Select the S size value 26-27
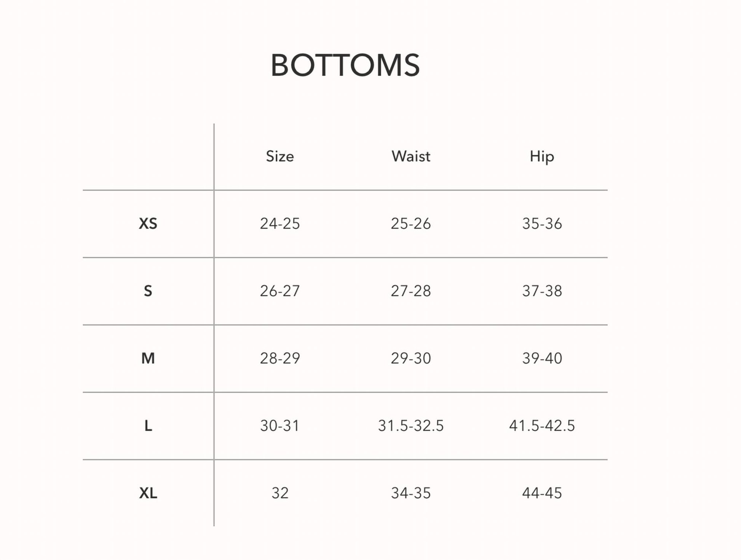The image size is (741, 560). pos(280,291)
